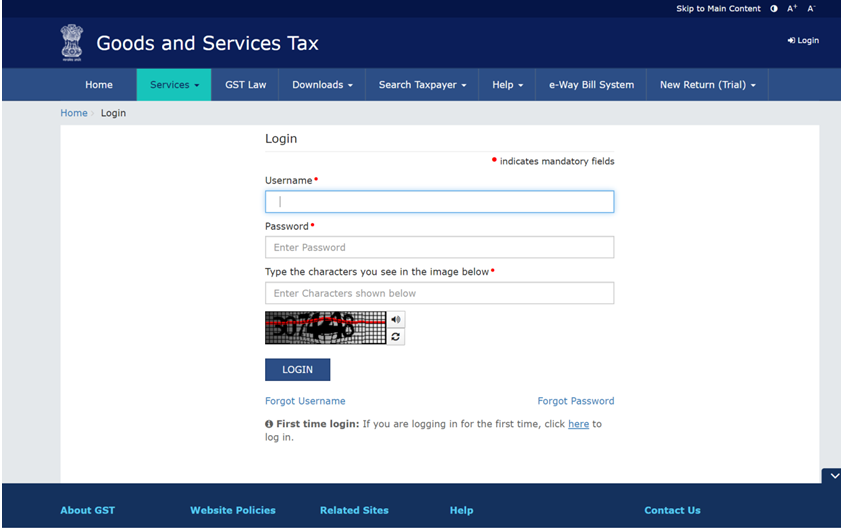Select the captcha characters input field

click(x=439, y=293)
